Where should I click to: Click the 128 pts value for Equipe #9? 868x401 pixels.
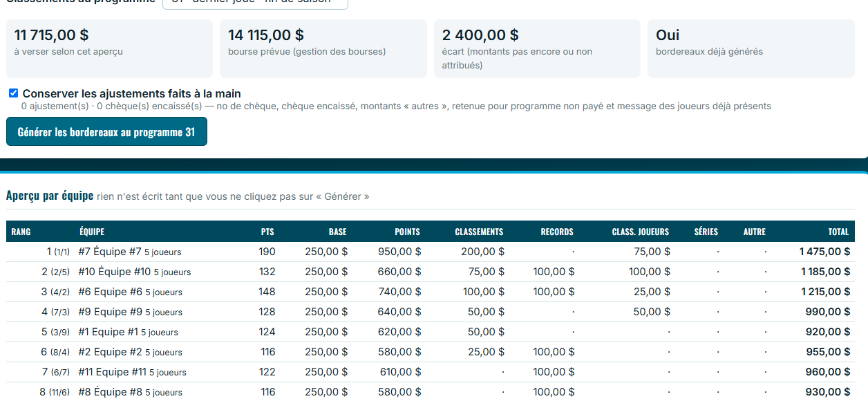(267, 312)
